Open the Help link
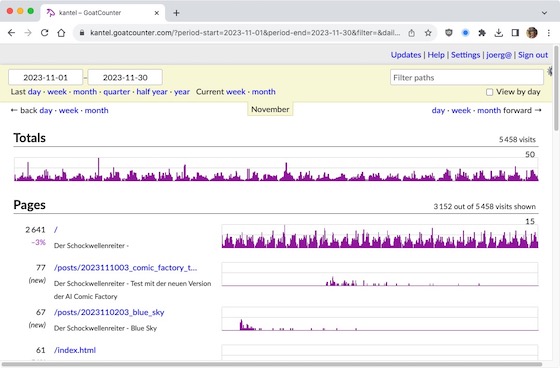The height and width of the screenshot is (368, 560). click(436, 55)
